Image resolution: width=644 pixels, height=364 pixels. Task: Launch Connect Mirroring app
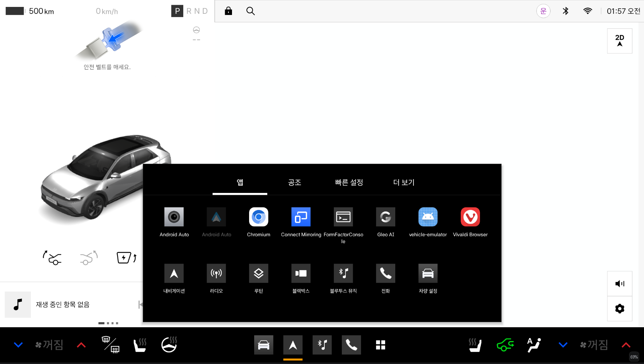point(301,217)
